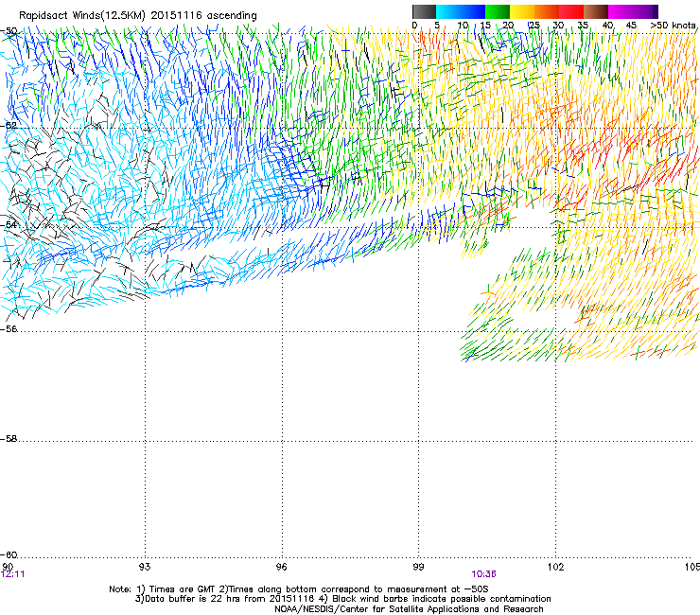Click the '10' legend scale label
Viewport: 700px width, 615px height.
coord(463,26)
